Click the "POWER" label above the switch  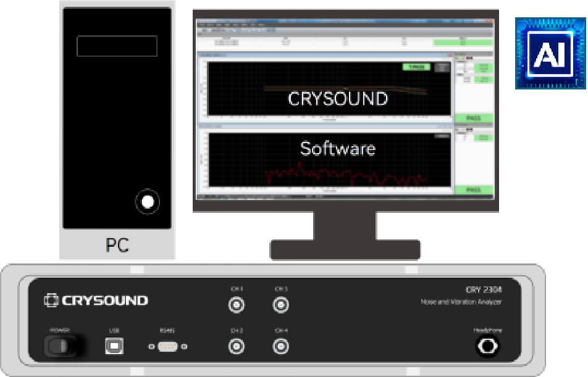pos(60,330)
